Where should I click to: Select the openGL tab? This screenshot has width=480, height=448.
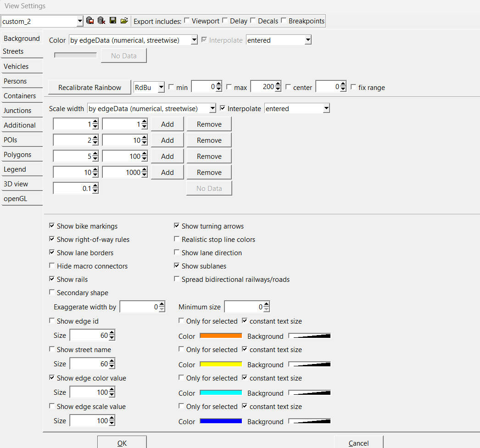click(x=16, y=199)
